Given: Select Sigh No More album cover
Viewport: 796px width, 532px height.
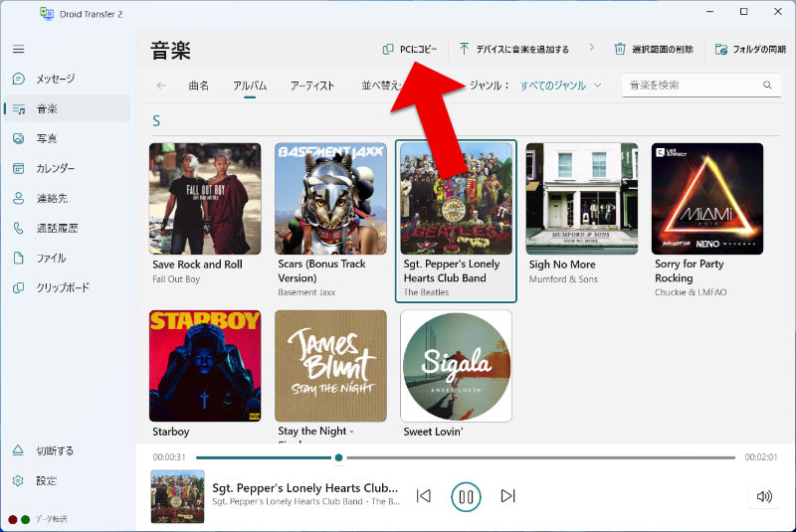Looking at the screenshot, I should [x=582, y=199].
